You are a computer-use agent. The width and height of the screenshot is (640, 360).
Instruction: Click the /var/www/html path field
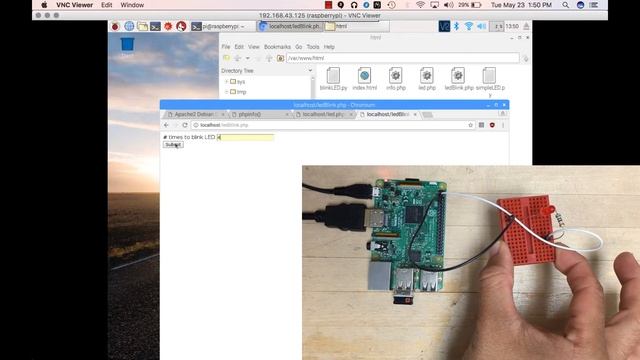[402, 58]
